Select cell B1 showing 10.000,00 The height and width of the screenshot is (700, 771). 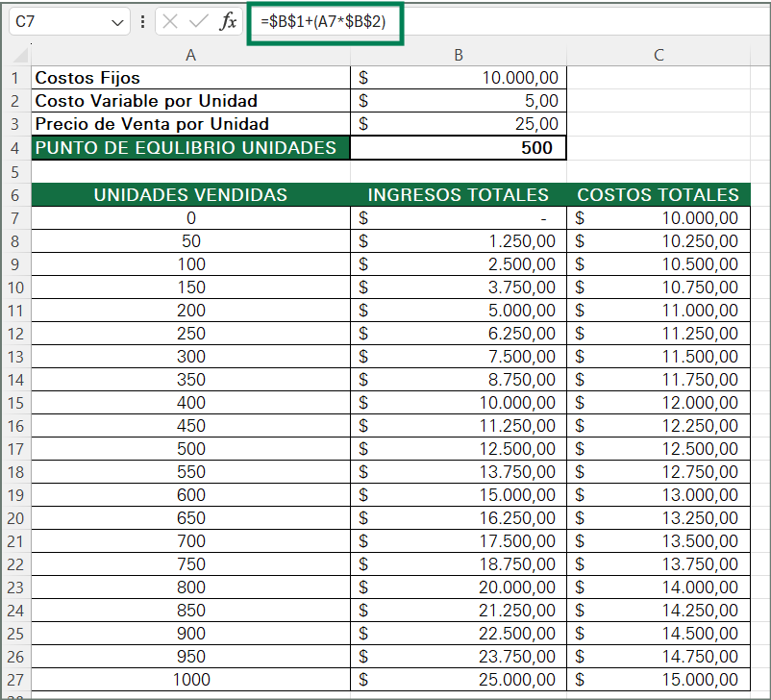tap(459, 78)
